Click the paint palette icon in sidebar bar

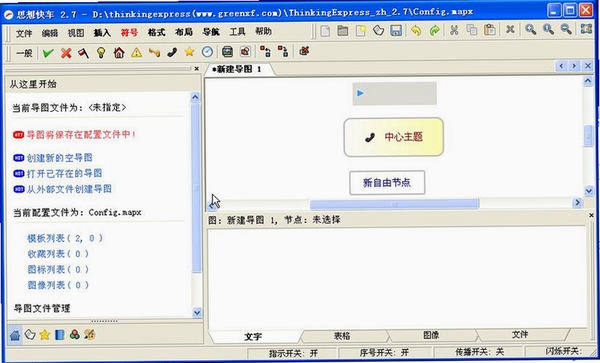90,335
